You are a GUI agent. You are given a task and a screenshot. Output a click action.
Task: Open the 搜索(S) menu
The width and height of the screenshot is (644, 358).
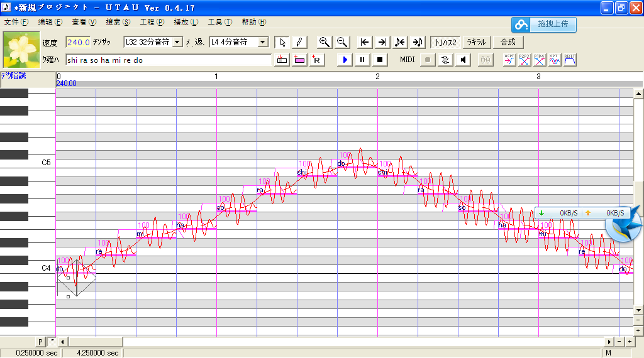tap(118, 22)
